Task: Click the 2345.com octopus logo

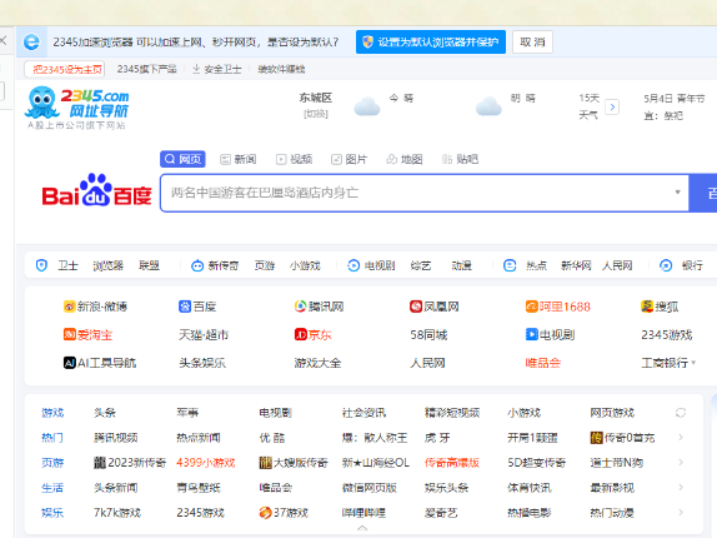Action: click(x=77, y=104)
